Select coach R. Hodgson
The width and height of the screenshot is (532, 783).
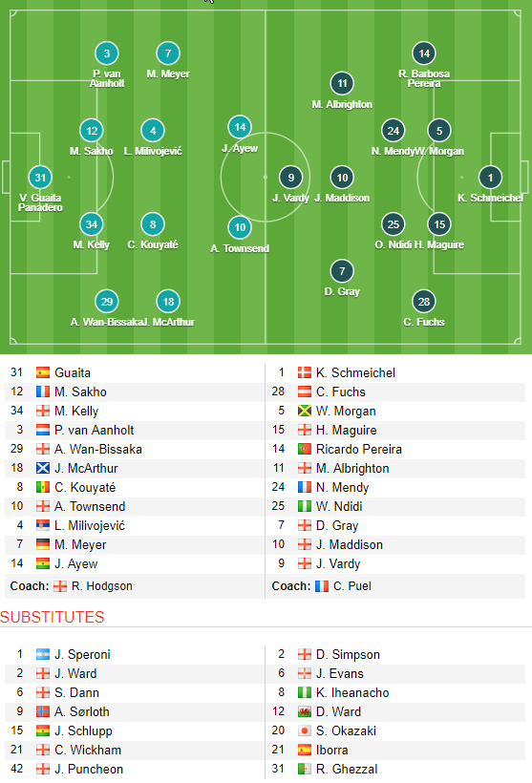tap(102, 586)
